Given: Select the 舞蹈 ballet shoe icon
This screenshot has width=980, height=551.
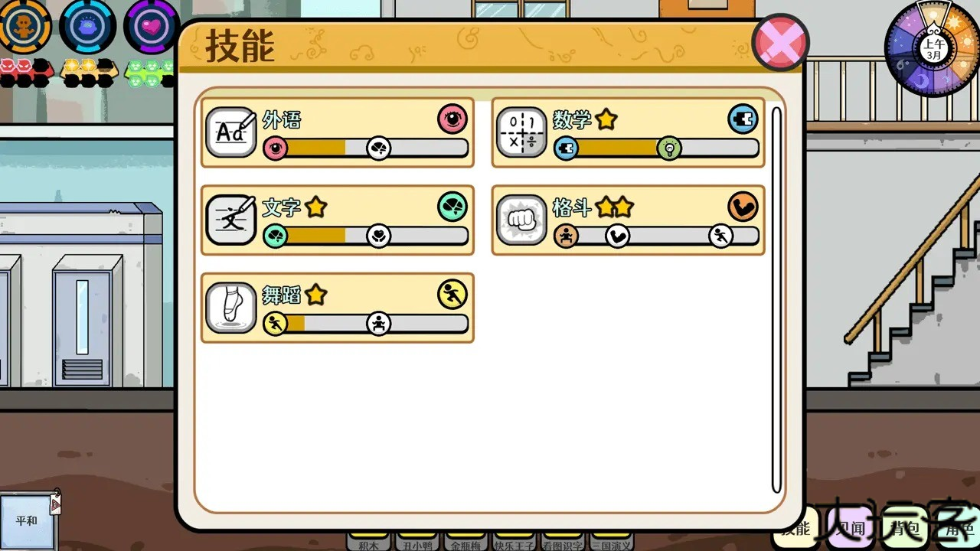Looking at the screenshot, I should 231,308.
